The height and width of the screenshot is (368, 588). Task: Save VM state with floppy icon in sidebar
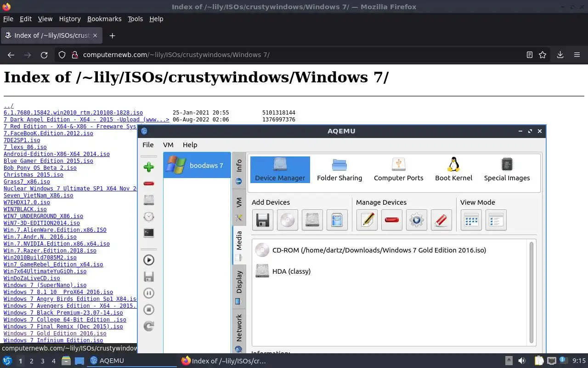tap(148, 276)
